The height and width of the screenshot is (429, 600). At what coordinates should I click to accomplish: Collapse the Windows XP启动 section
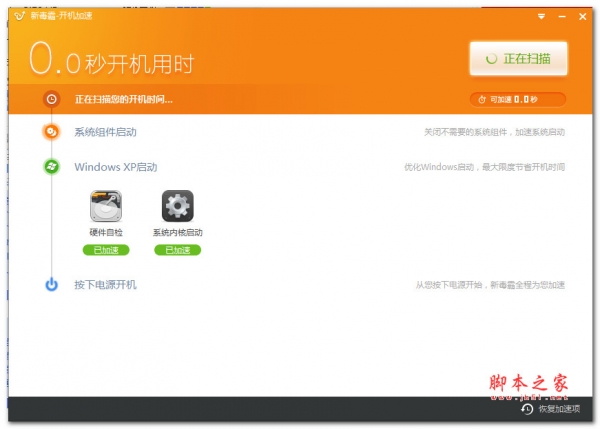(116, 167)
